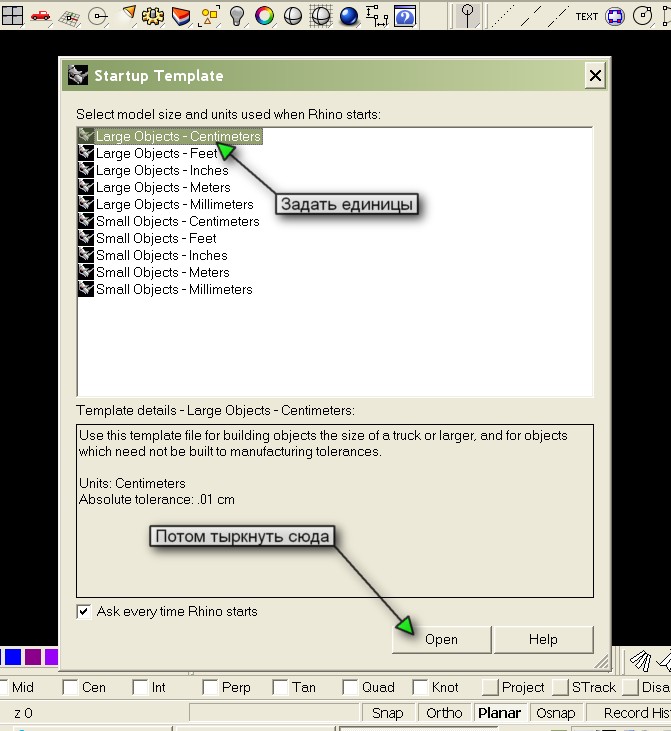Click the circle with offset dot icon
671x731 pixels.
[x=643, y=16]
